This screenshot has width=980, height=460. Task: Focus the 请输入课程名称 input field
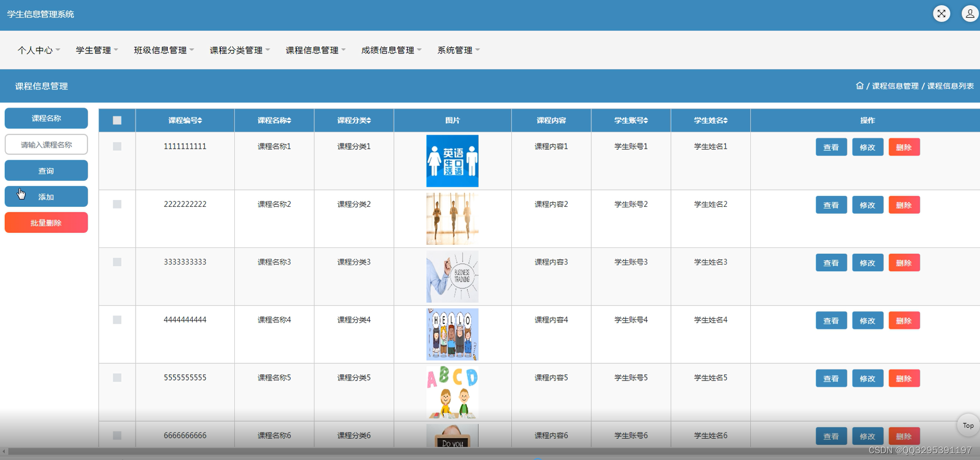pos(46,144)
